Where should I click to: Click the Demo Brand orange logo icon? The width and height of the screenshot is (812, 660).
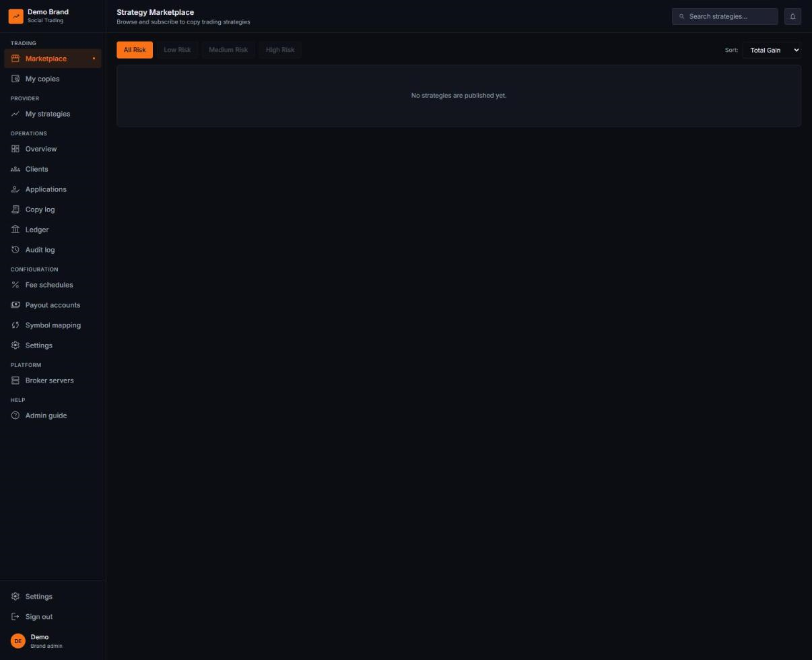point(15,16)
